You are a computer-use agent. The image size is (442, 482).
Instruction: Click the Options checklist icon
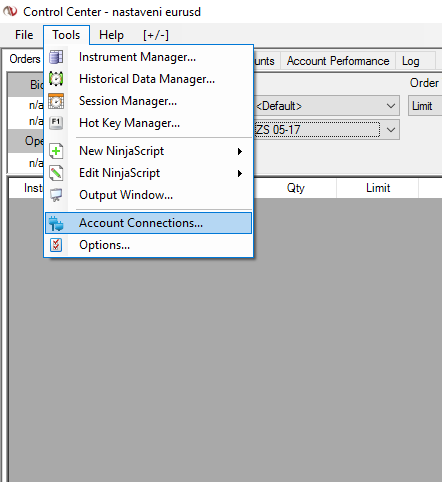click(x=56, y=245)
